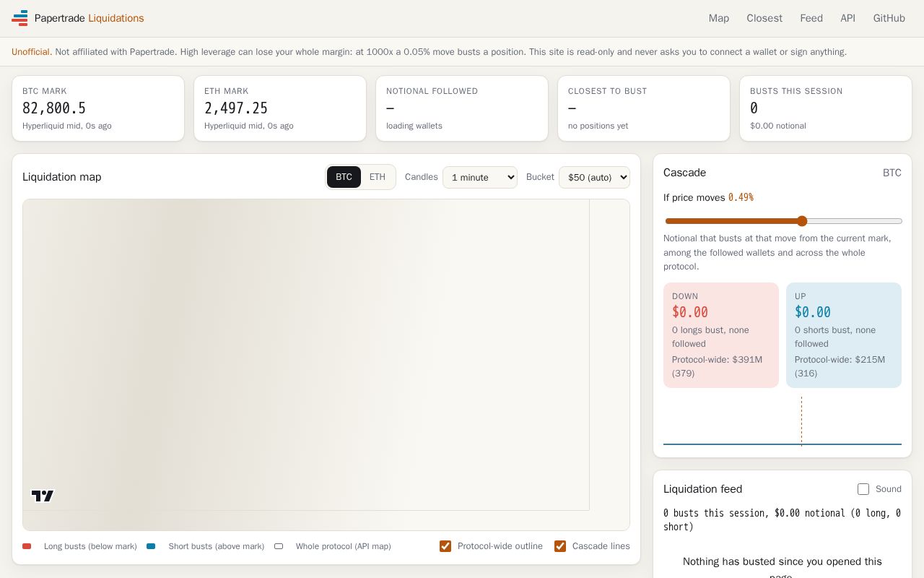The image size is (924, 578).
Task: Click the Cascade panel BTC label
Action: click(x=892, y=173)
